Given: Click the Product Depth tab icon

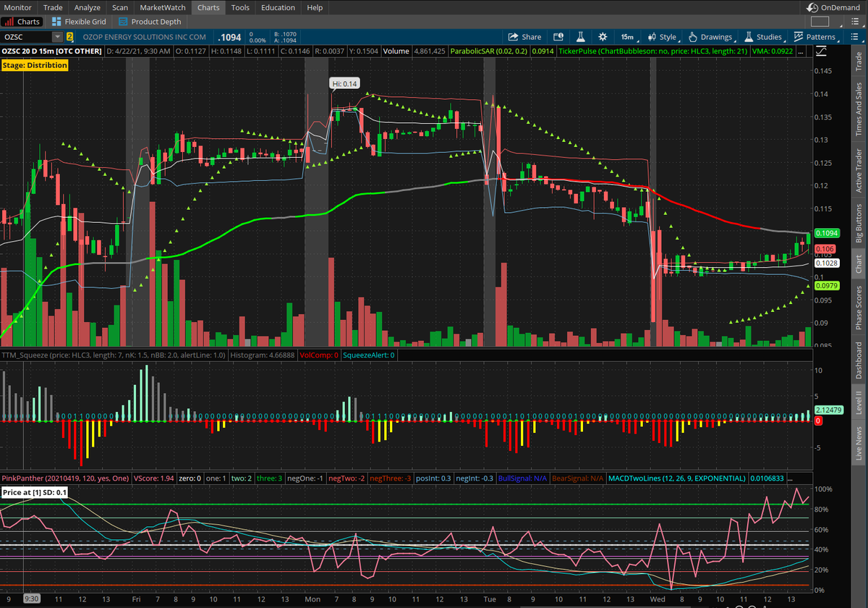Looking at the screenshot, I should [x=124, y=22].
